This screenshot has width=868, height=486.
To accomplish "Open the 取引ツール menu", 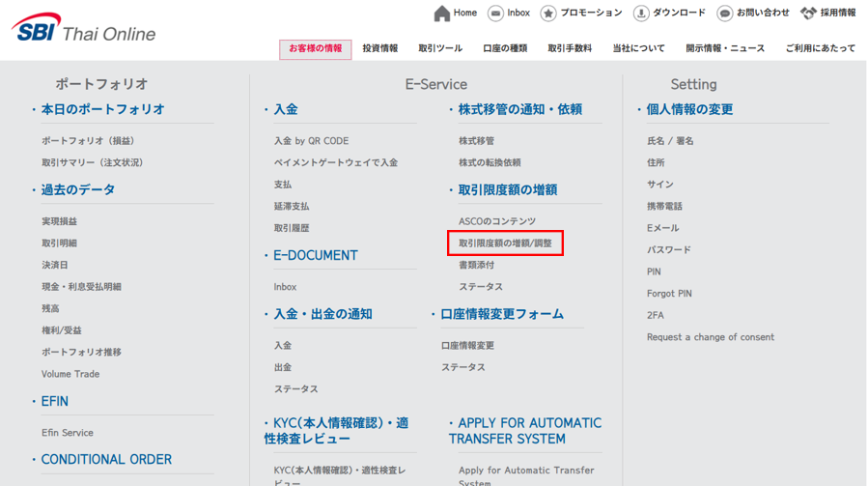I will pyautogui.click(x=440, y=48).
